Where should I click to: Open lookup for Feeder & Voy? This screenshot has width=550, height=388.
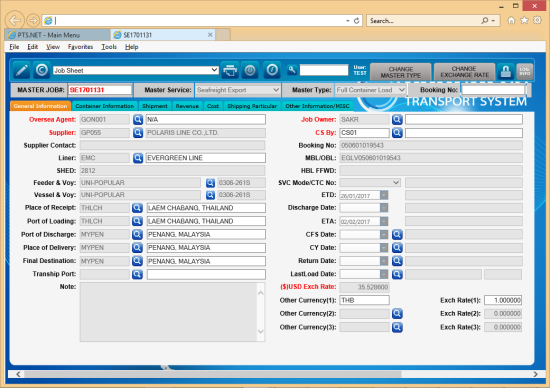pos(210,183)
